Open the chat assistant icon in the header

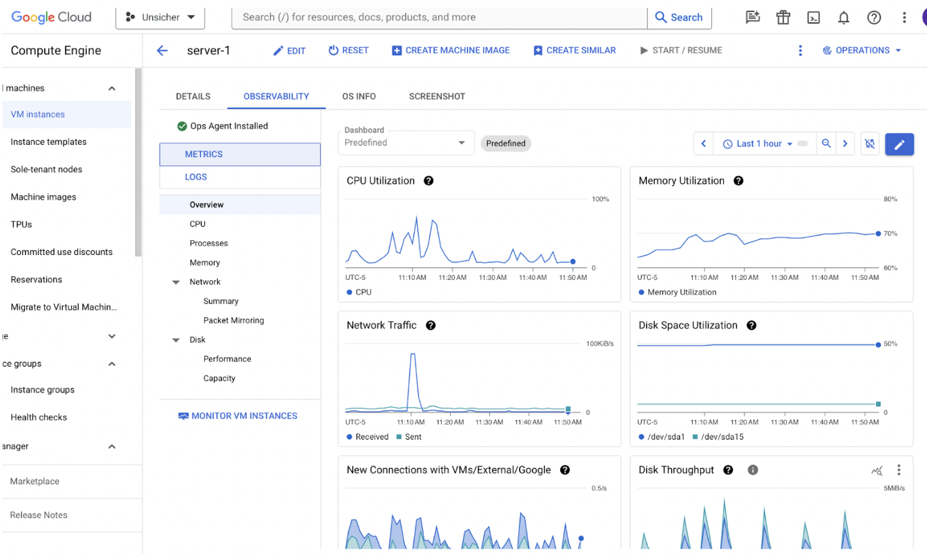752,18
